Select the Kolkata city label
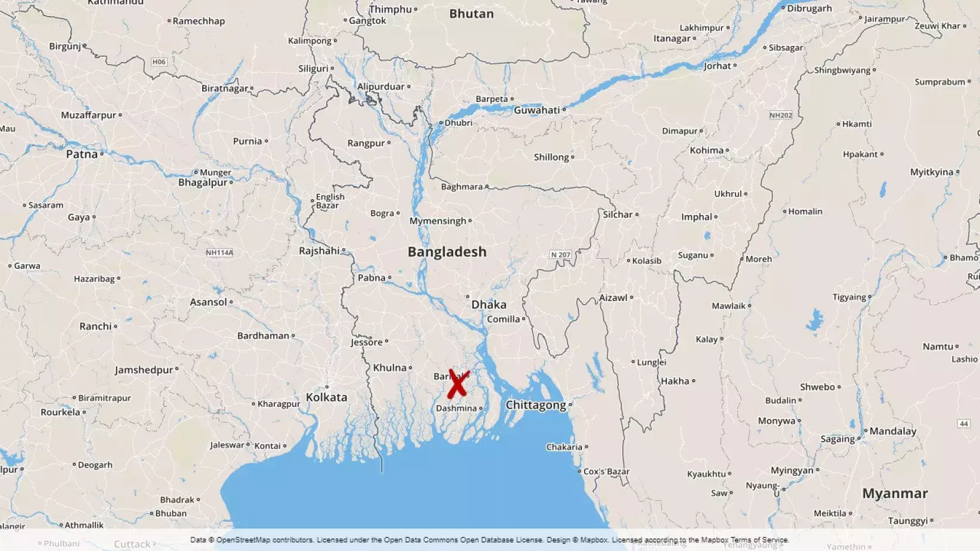 point(326,397)
